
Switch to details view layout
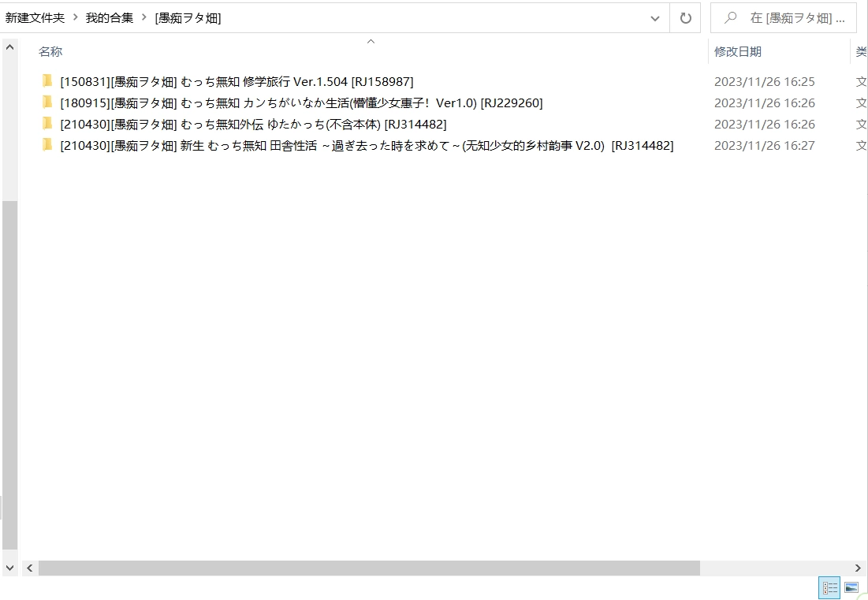coord(829,588)
